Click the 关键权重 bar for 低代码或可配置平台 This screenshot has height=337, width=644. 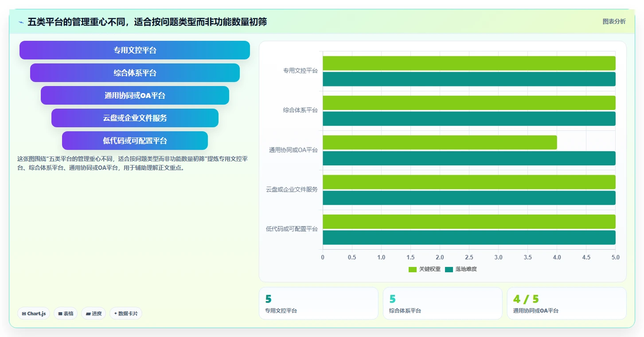[469, 222]
